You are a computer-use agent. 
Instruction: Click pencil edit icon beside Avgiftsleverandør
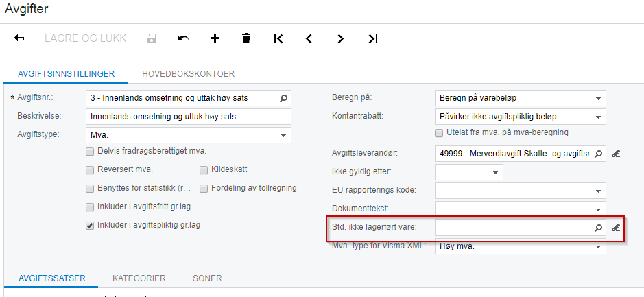[x=616, y=154]
